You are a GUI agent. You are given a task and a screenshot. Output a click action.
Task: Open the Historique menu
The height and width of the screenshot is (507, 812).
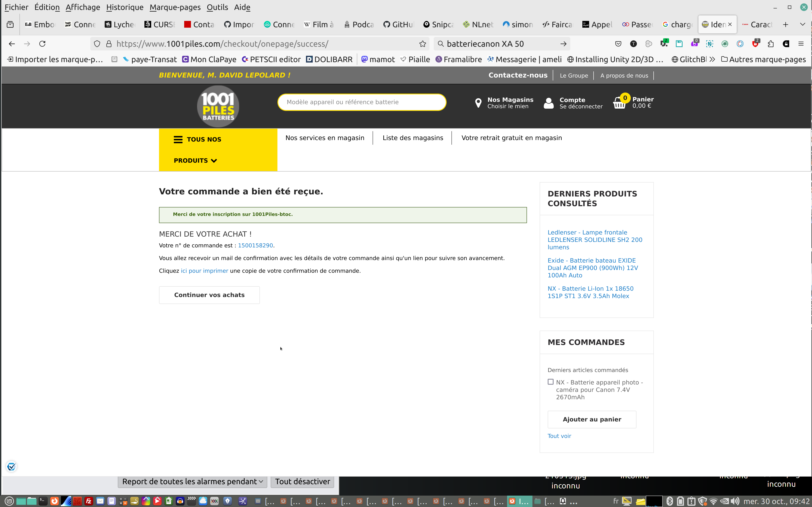[125, 7]
